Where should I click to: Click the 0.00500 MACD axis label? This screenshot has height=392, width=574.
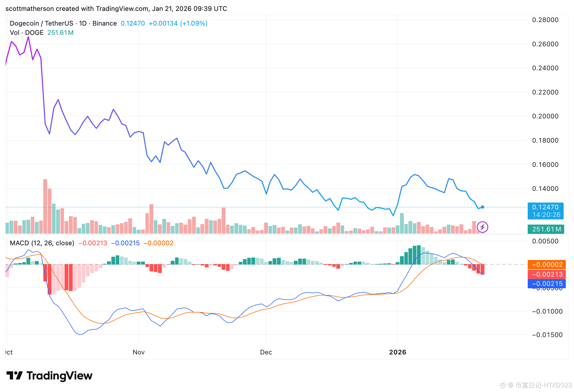(545, 241)
